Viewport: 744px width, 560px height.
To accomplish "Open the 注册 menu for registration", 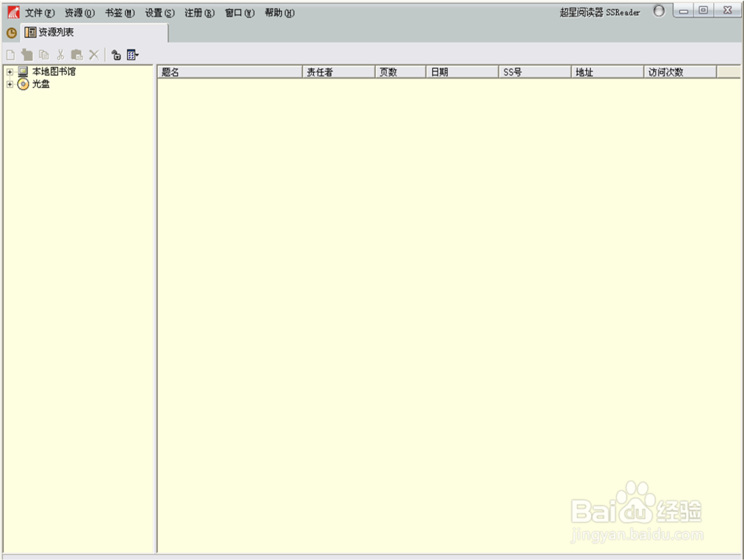I will (x=198, y=13).
